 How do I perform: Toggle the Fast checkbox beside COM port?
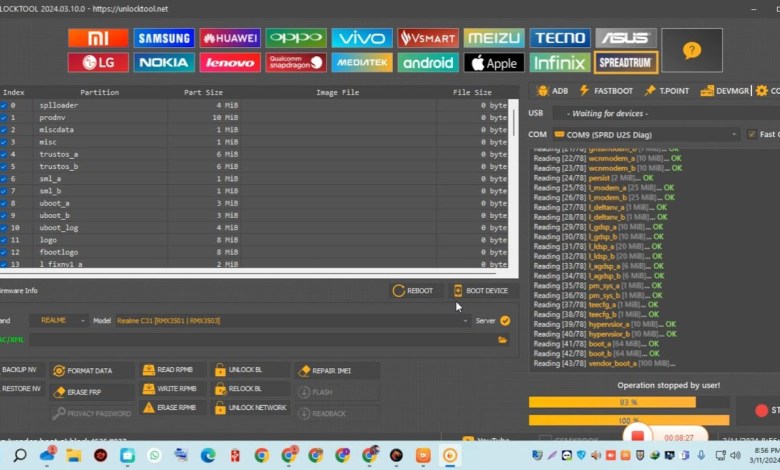[752, 134]
